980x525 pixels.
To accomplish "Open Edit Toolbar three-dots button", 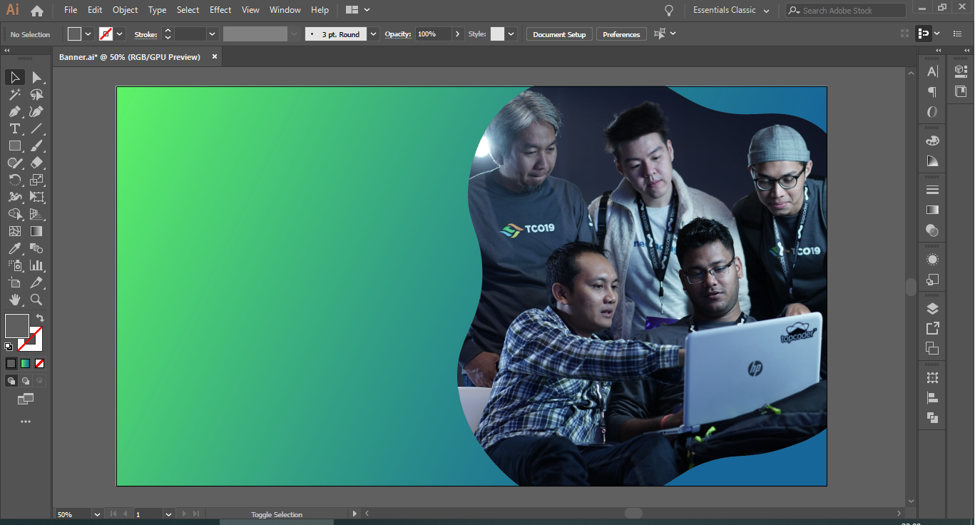I will coord(26,422).
